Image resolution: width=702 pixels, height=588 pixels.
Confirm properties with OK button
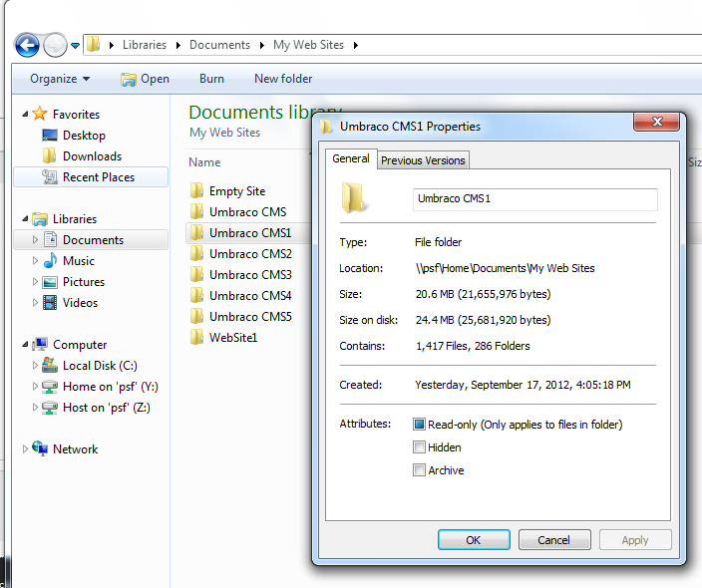click(474, 540)
